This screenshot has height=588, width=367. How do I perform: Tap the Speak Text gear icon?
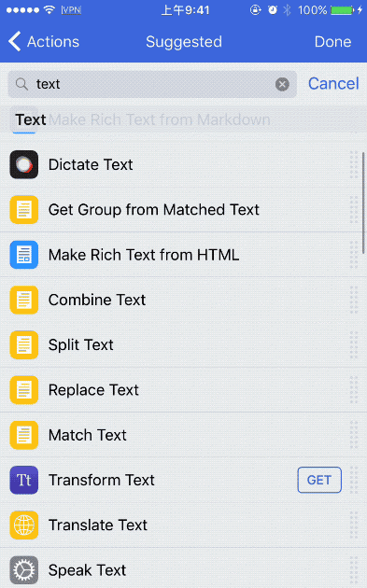click(24, 570)
